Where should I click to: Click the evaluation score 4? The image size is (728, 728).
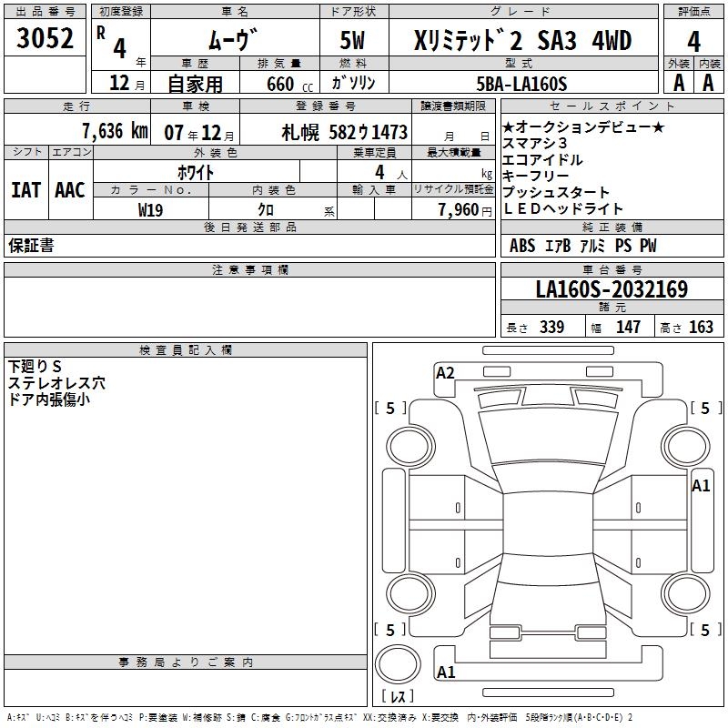693,42
